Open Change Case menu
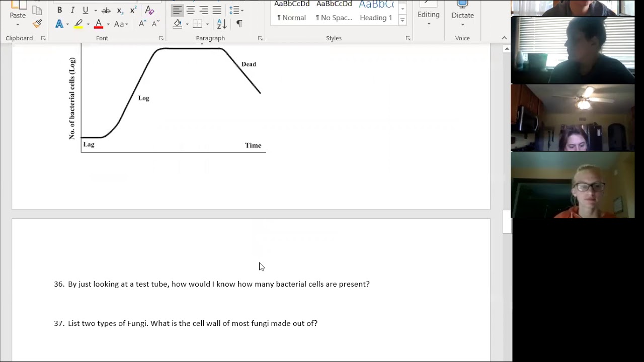 [121, 24]
